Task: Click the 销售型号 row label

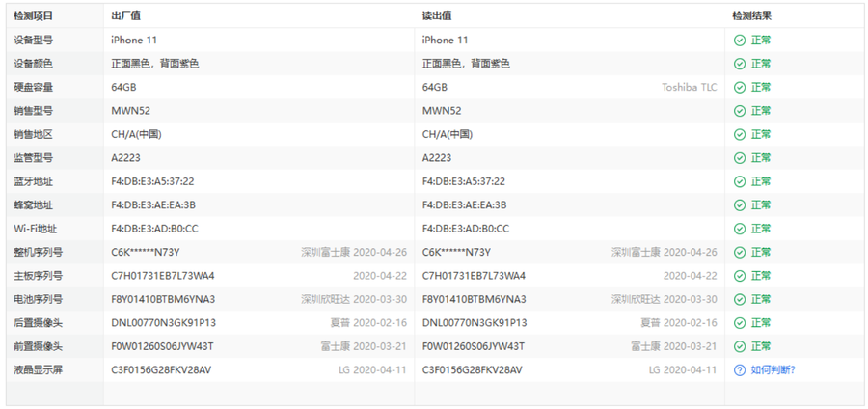Action: click(x=34, y=111)
